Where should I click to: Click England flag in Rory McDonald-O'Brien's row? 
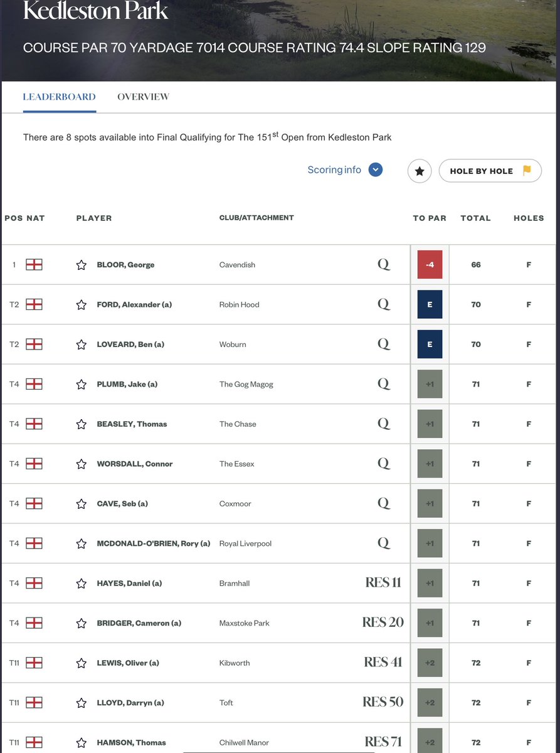(x=34, y=543)
